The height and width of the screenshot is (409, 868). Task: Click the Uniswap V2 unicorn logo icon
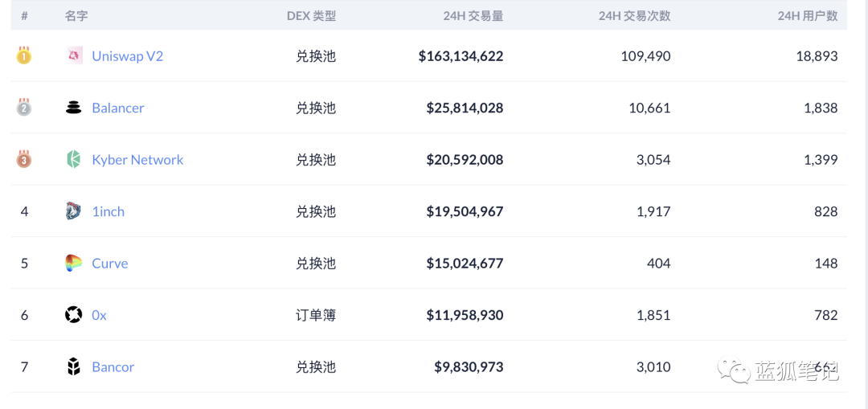74,55
